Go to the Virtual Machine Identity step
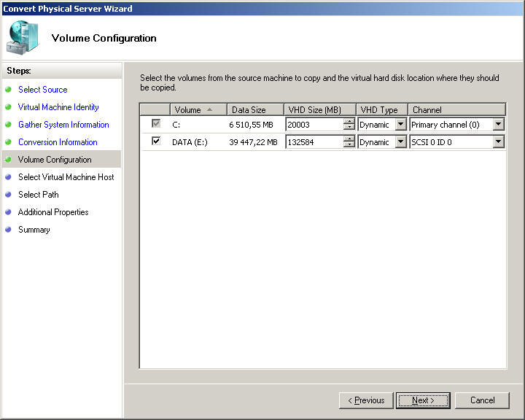The image size is (525, 420). 58,107
